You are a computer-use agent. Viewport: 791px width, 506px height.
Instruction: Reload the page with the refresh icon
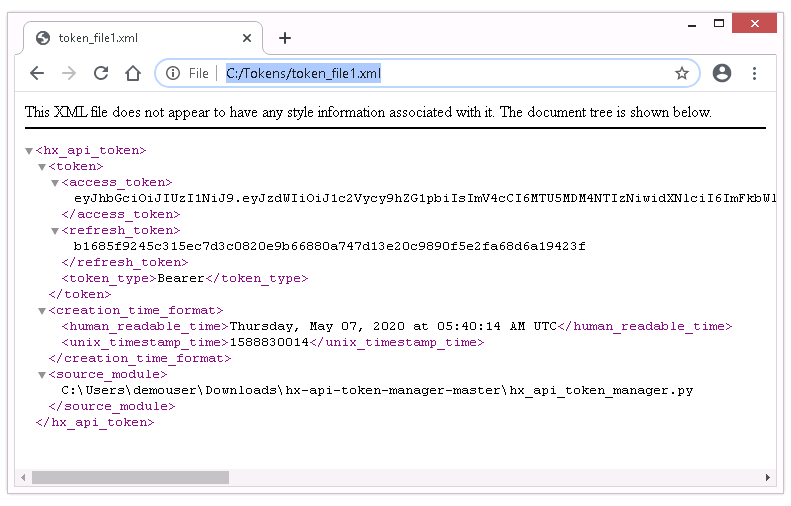tap(101, 74)
